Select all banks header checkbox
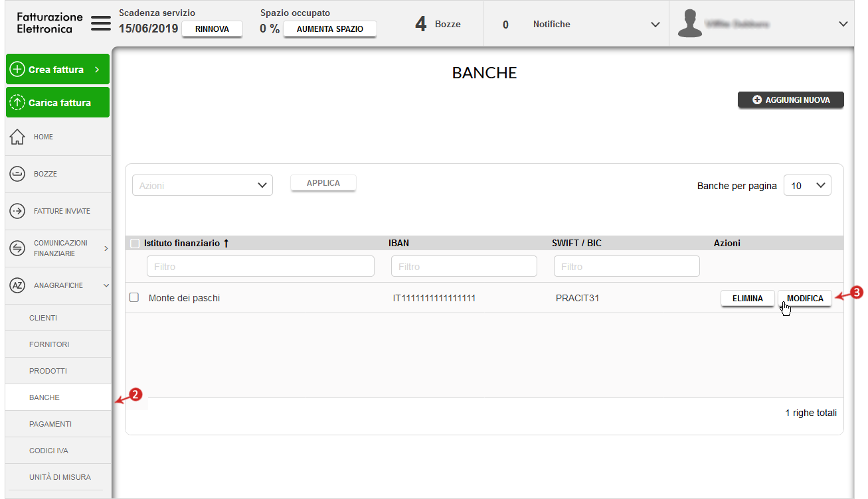Screen dimensions: 868x499 click(135, 244)
